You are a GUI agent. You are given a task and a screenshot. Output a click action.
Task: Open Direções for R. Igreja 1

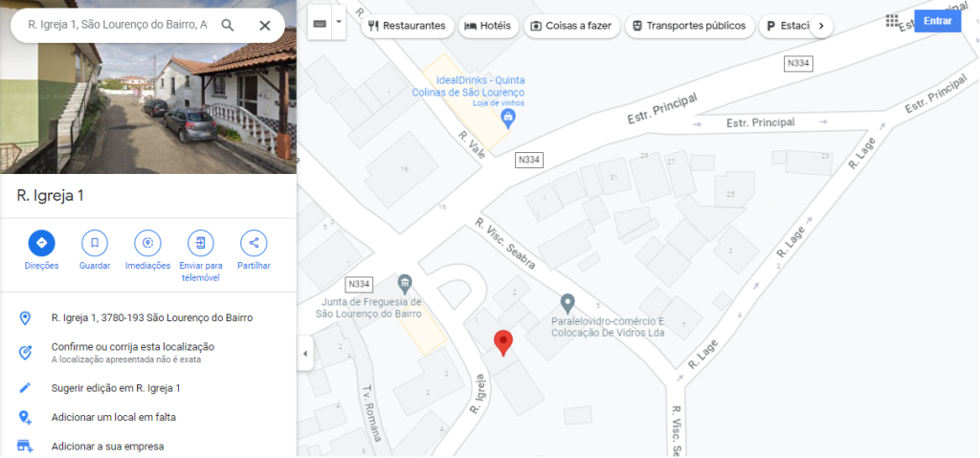(x=41, y=243)
